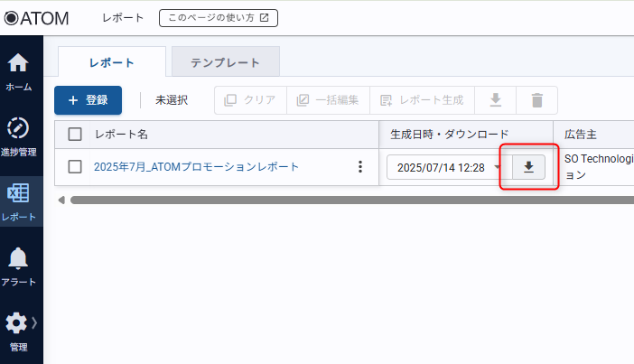Image resolution: width=634 pixels, height=364 pixels.
Task: Open the 2025年7月_ATOMプロモーションレポート link
Action: pos(196,167)
